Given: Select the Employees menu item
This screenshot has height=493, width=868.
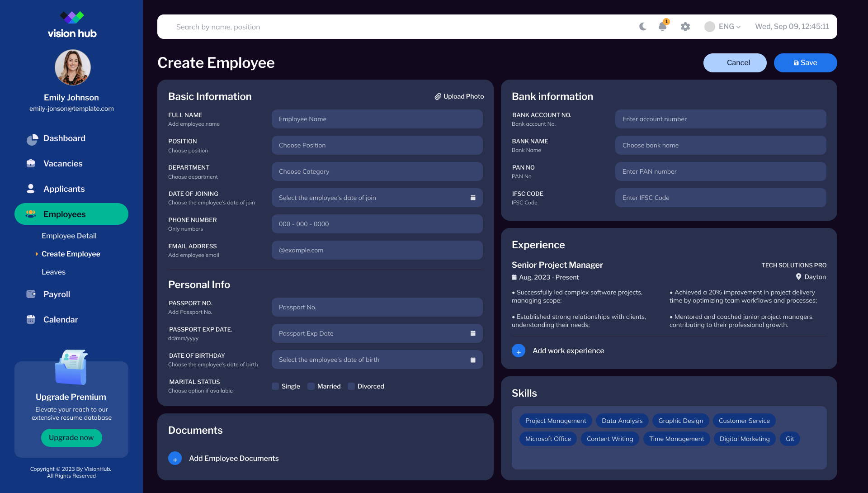Looking at the screenshot, I should click(x=71, y=214).
